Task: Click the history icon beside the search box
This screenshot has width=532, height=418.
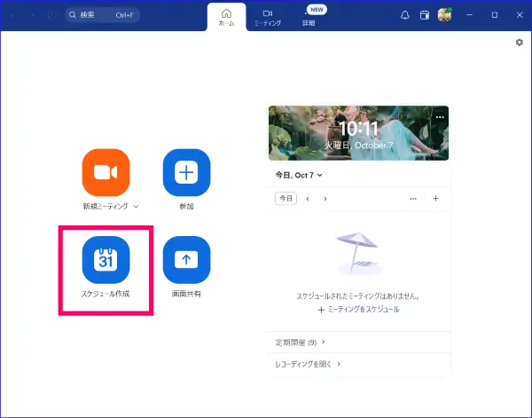Action: pos(51,15)
